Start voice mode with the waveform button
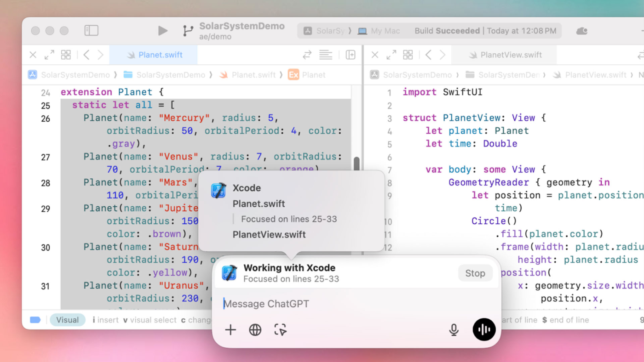Viewport: 644px width, 362px height. tap(484, 330)
